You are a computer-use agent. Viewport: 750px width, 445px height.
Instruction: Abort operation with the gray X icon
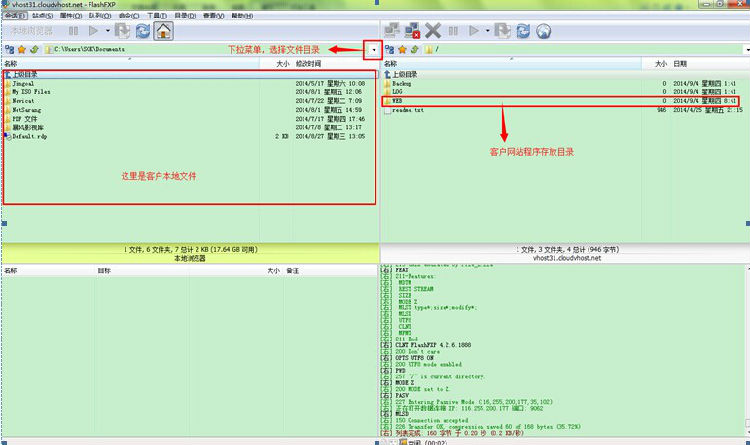[x=433, y=31]
